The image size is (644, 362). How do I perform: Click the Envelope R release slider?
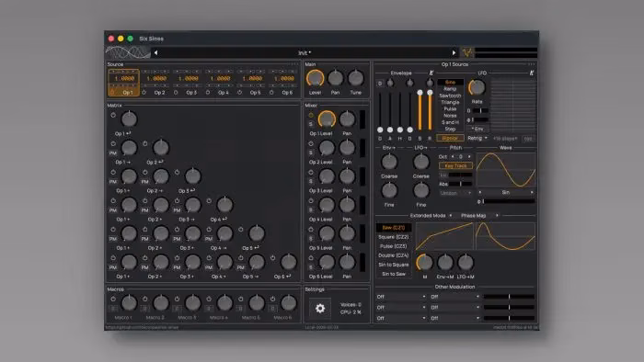430,110
